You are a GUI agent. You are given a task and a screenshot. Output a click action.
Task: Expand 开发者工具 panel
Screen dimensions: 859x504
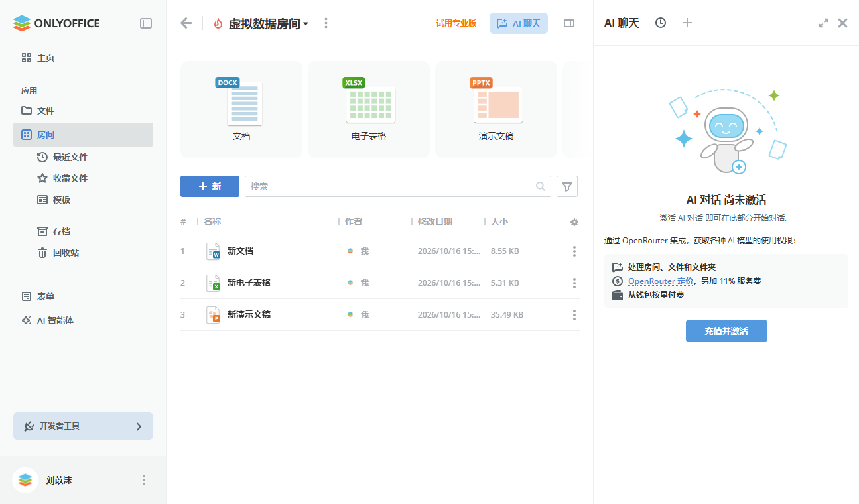point(83,426)
